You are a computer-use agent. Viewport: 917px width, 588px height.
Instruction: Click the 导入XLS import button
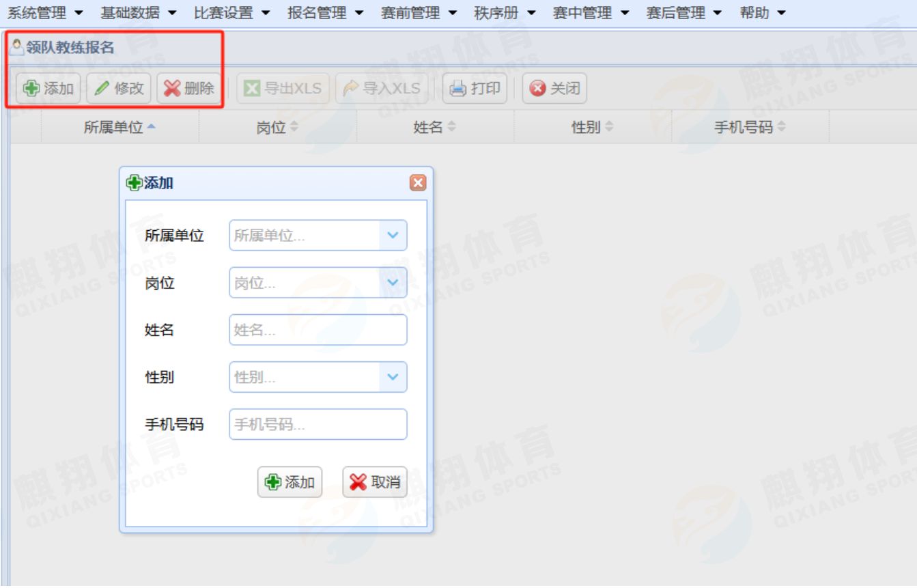pyautogui.click(x=382, y=89)
